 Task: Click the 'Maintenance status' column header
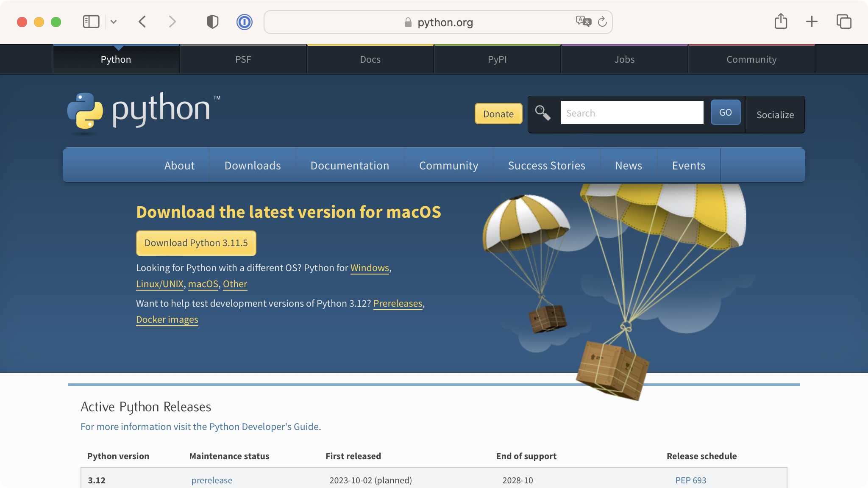[x=229, y=456]
